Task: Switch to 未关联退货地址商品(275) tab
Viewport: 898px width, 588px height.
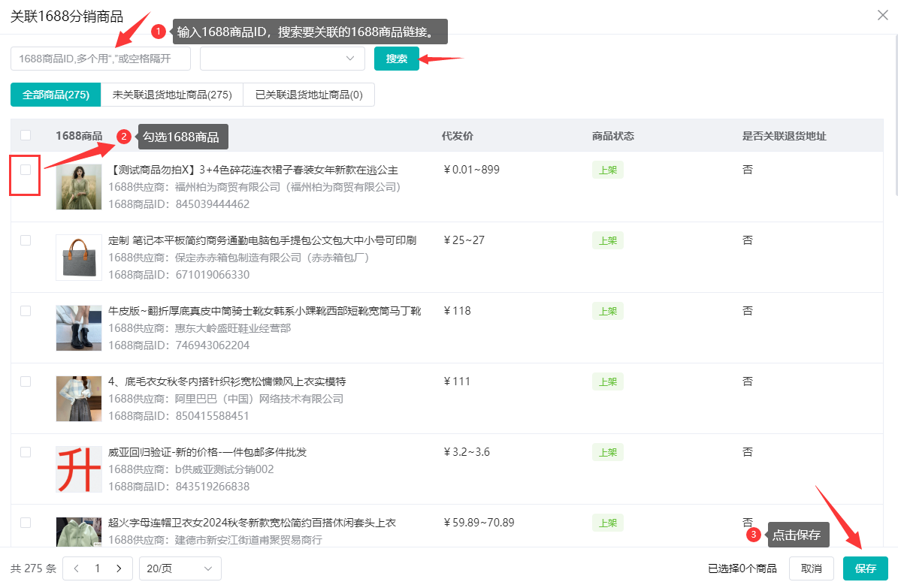Action: pos(172,95)
